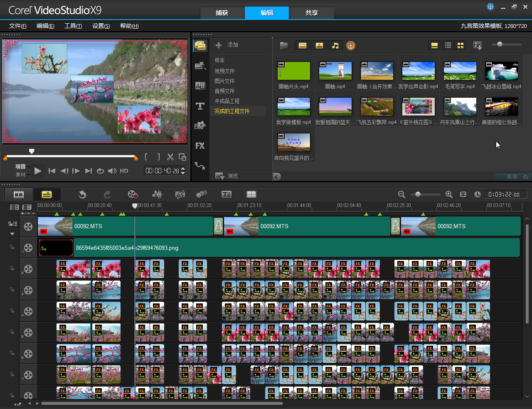Click the scissors split clip icon

[170, 157]
